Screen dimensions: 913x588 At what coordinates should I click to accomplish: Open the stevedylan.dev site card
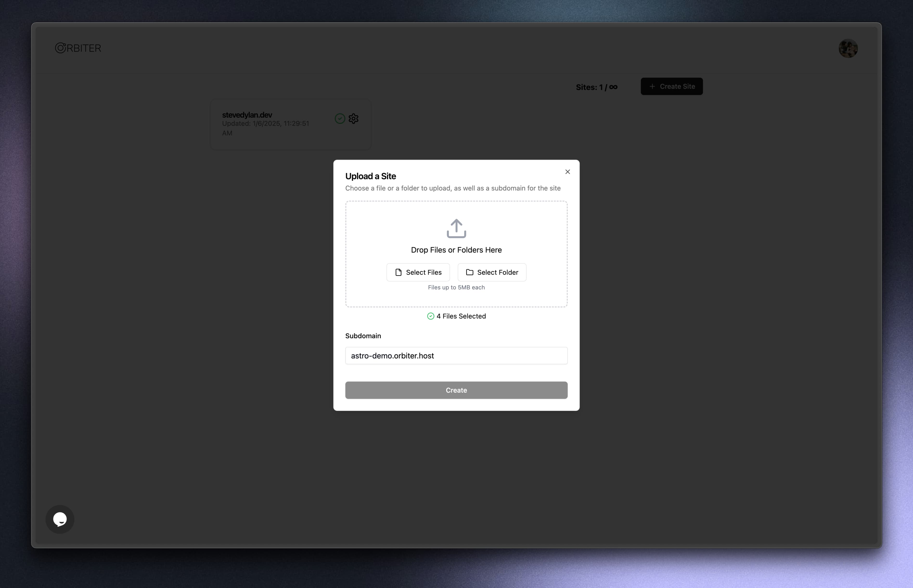click(x=267, y=124)
